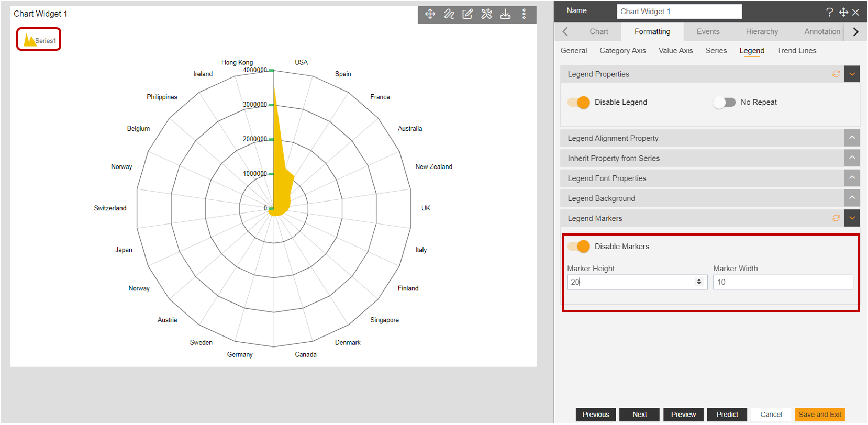Click the Preview button

684,415
